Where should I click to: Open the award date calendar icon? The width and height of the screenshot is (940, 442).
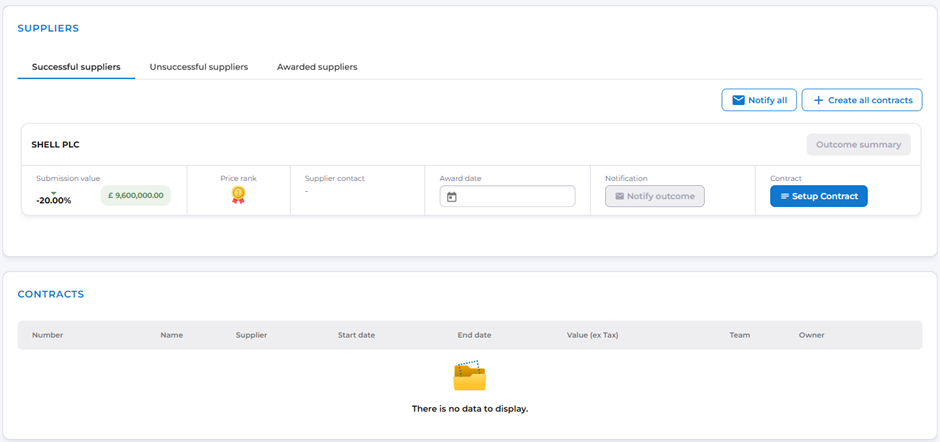click(451, 197)
